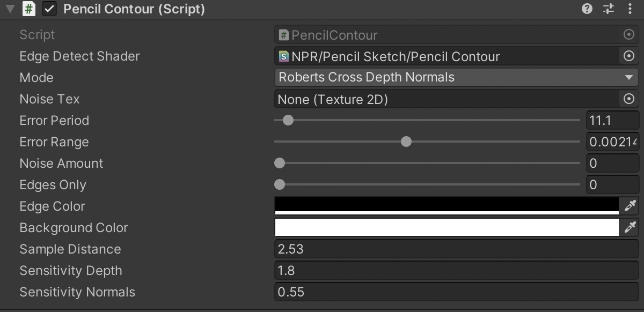The height and width of the screenshot is (312, 644).
Task: Click the Noise Tex object picker circle
Action: [629, 99]
